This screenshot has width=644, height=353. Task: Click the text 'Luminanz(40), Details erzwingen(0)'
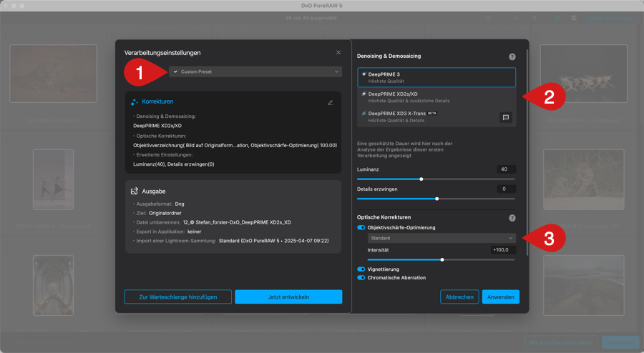(174, 164)
